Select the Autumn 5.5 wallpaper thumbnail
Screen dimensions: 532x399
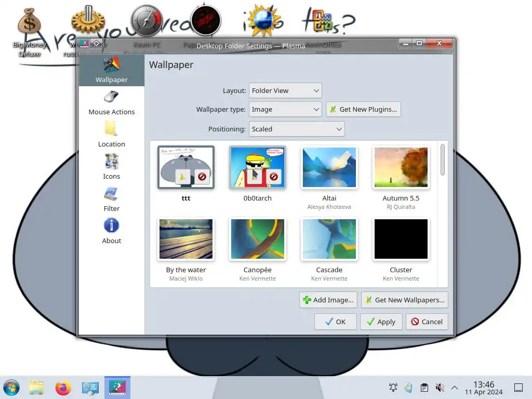pyautogui.click(x=401, y=167)
